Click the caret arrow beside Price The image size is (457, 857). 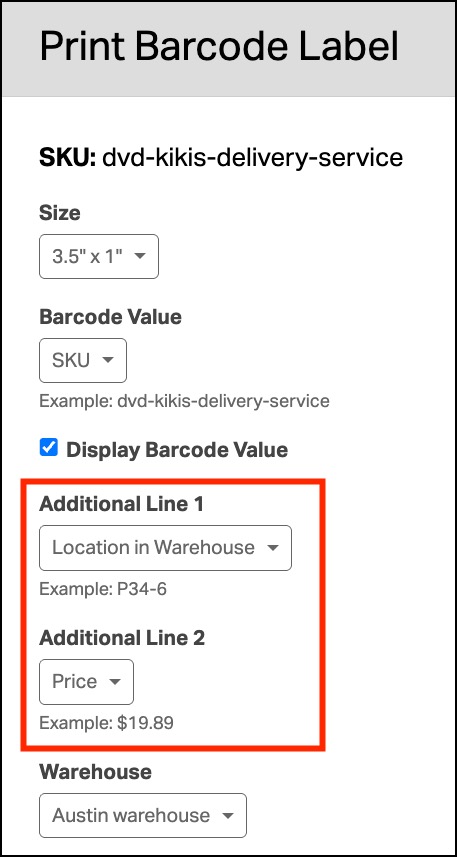tap(115, 682)
